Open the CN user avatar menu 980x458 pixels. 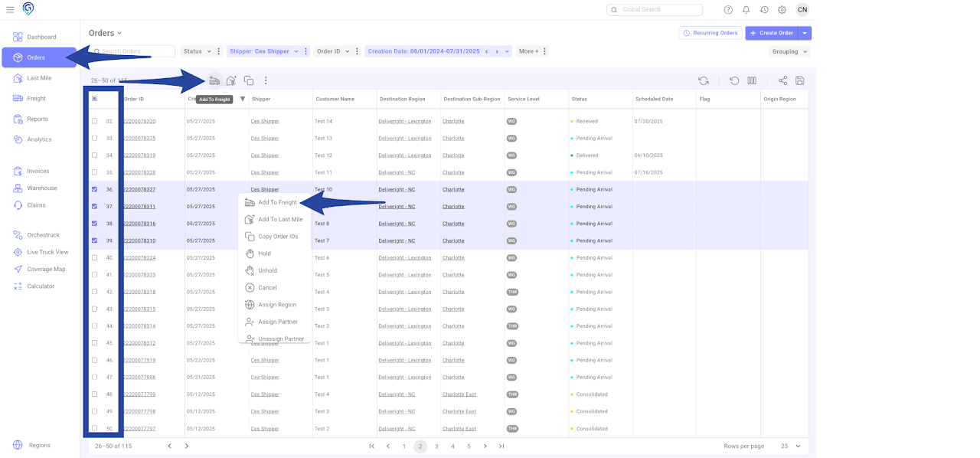[x=802, y=10]
